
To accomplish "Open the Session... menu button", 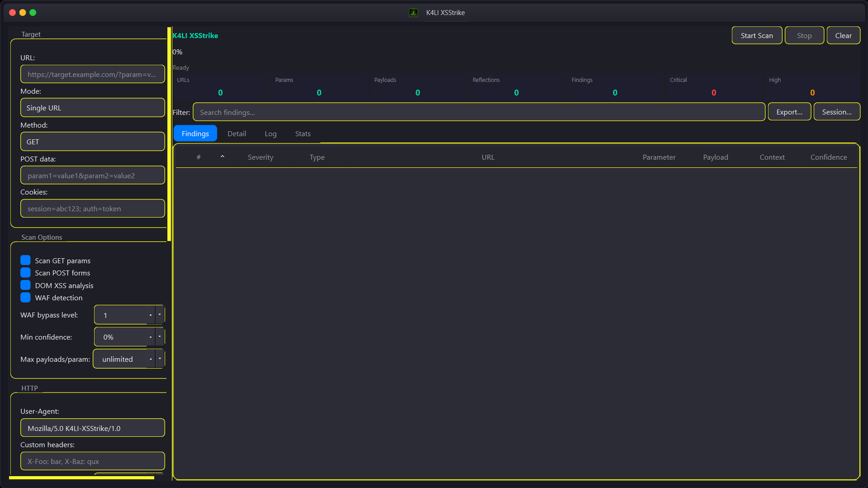I will (x=837, y=112).
